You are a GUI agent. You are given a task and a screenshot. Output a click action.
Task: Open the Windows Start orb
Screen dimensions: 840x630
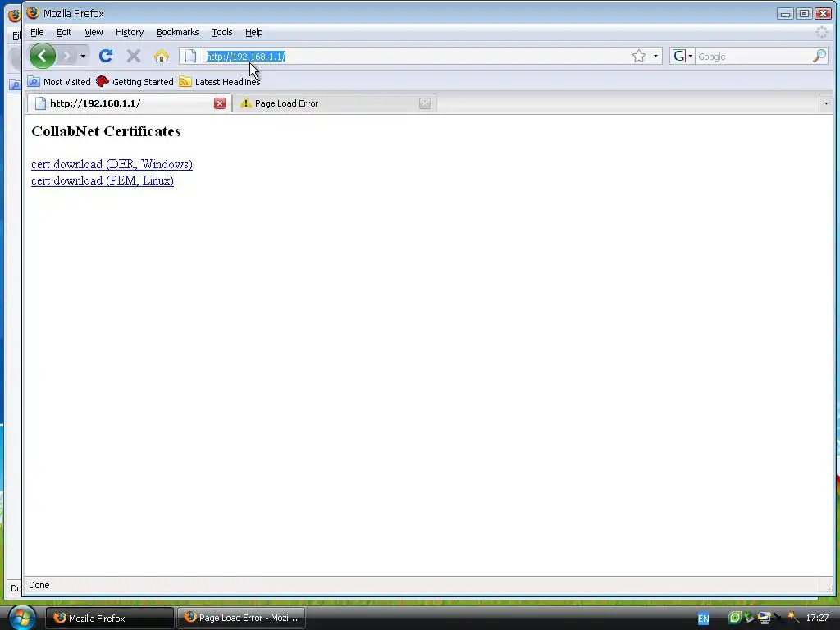click(21, 618)
